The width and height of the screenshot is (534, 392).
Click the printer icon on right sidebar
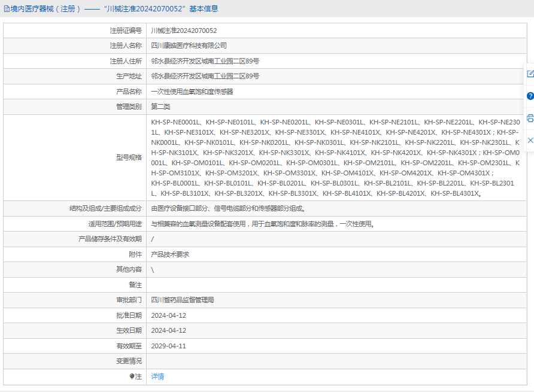click(530, 118)
